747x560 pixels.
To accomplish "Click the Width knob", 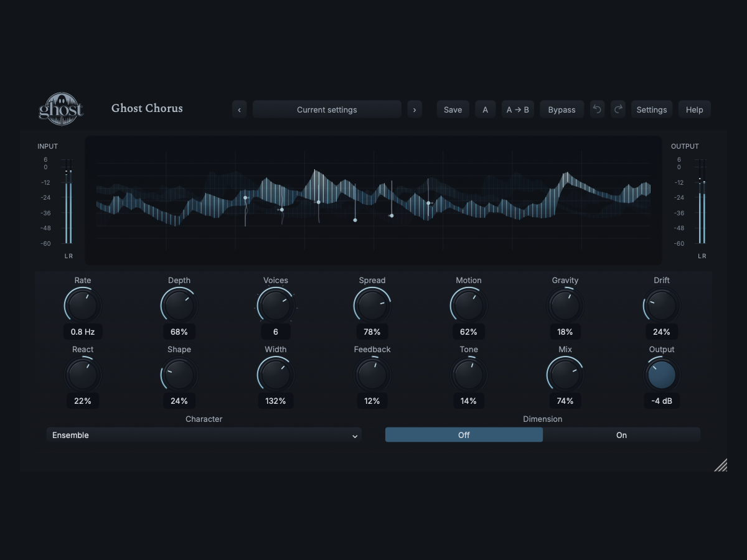I will (275, 375).
